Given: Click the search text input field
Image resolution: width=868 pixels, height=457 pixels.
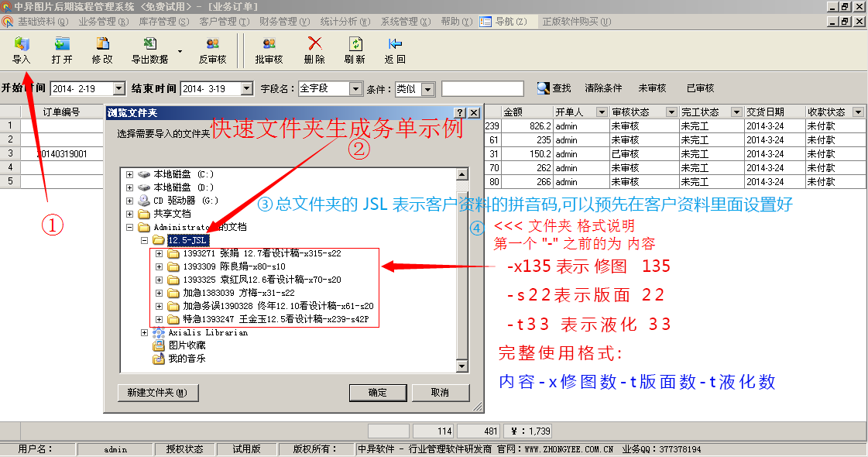Looking at the screenshot, I should [482, 89].
